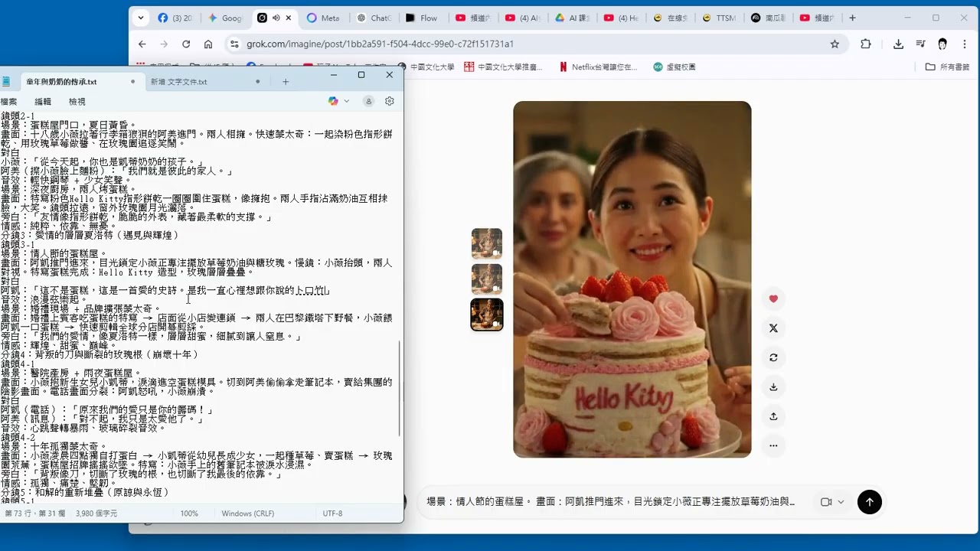Open the 中國文化大學 bookmark

tap(426, 67)
